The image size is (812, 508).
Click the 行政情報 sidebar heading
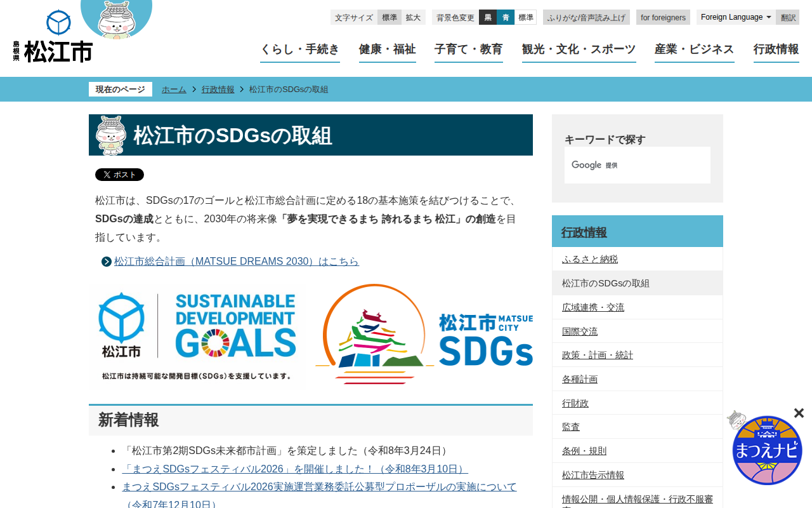[x=638, y=232]
